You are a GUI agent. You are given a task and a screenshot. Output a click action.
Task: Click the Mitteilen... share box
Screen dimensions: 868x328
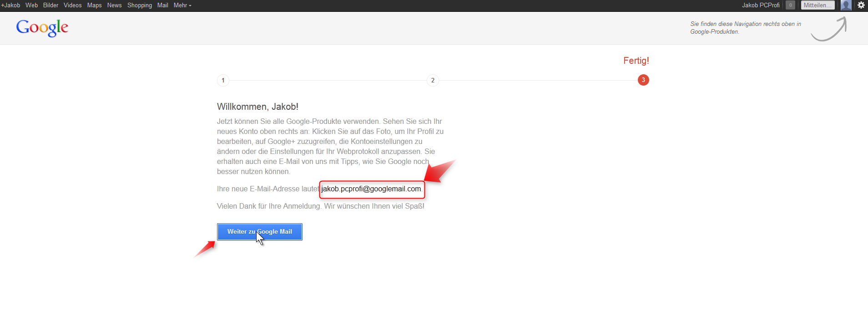point(818,5)
